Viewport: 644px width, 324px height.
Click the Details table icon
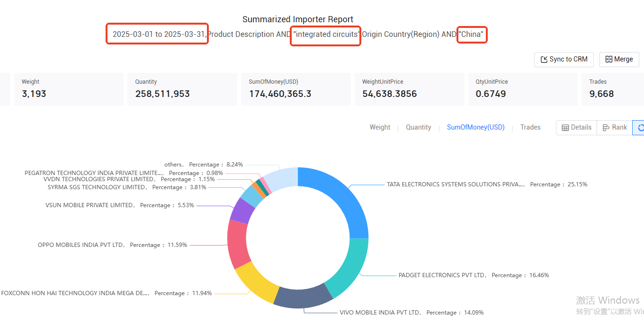[x=565, y=127]
